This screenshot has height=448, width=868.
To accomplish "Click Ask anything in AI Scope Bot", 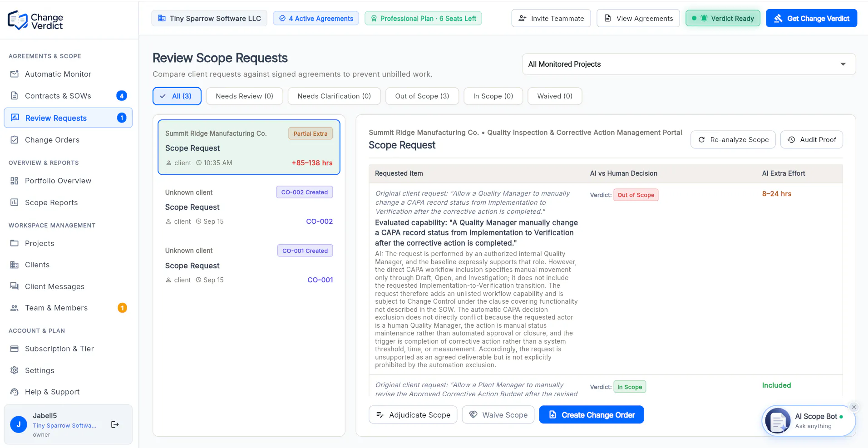I will (814, 426).
